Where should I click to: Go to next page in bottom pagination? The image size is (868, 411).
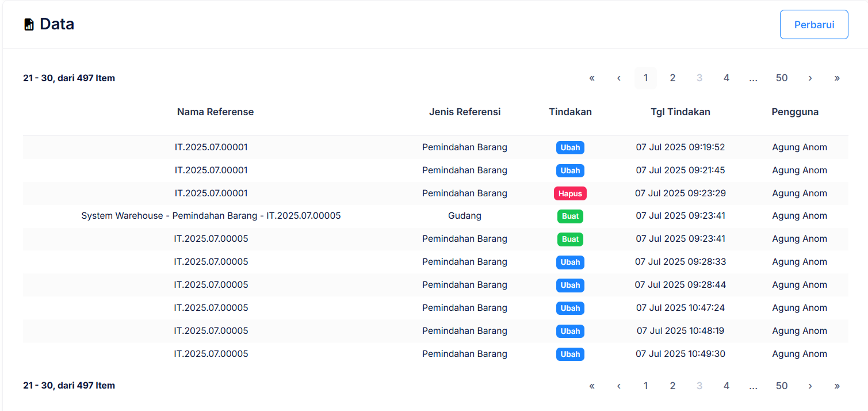click(810, 386)
